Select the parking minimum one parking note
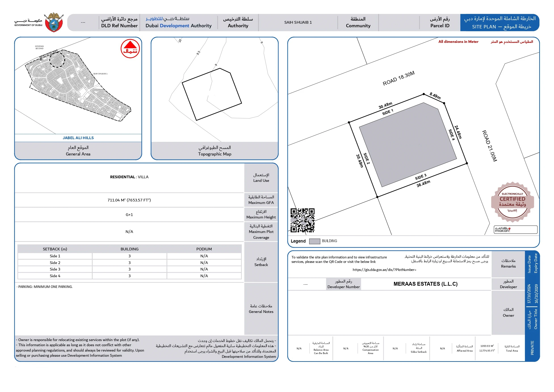The width and height of the screenshot is (554, 392). tap(45, 287)
